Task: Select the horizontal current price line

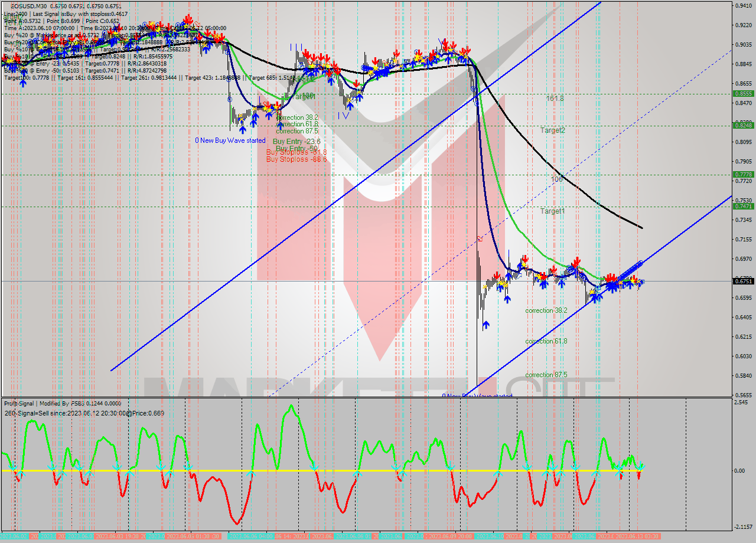Action: [366, 281]
